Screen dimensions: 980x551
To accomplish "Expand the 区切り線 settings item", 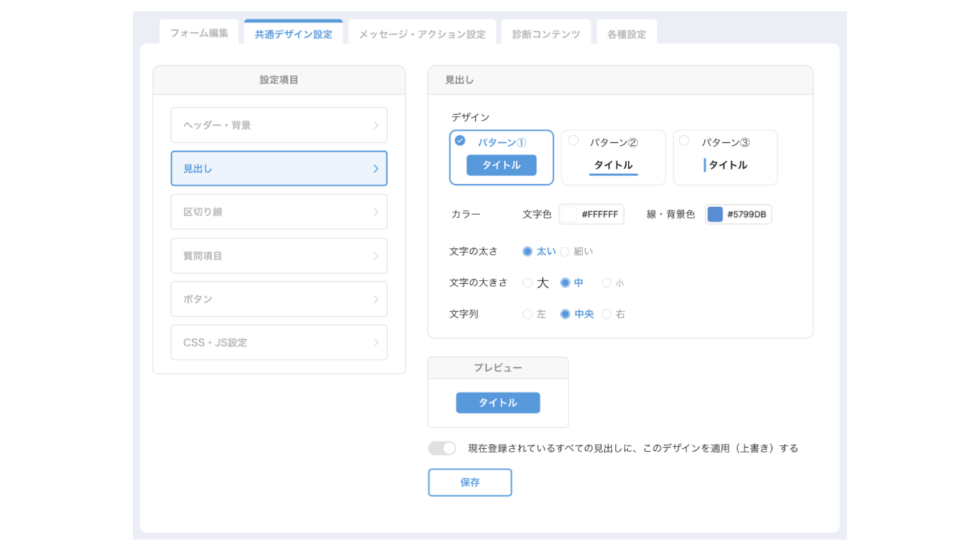I will click(x=279, y=212).
